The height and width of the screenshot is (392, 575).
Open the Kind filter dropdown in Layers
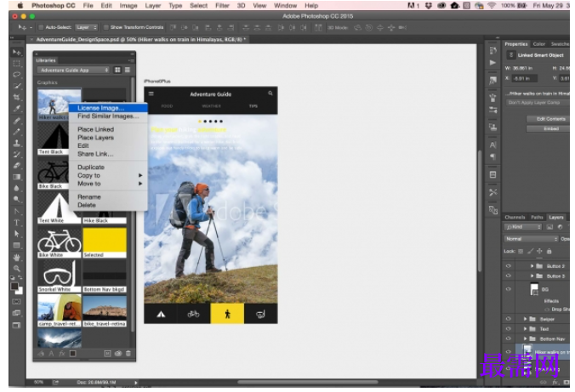point(523,227)
